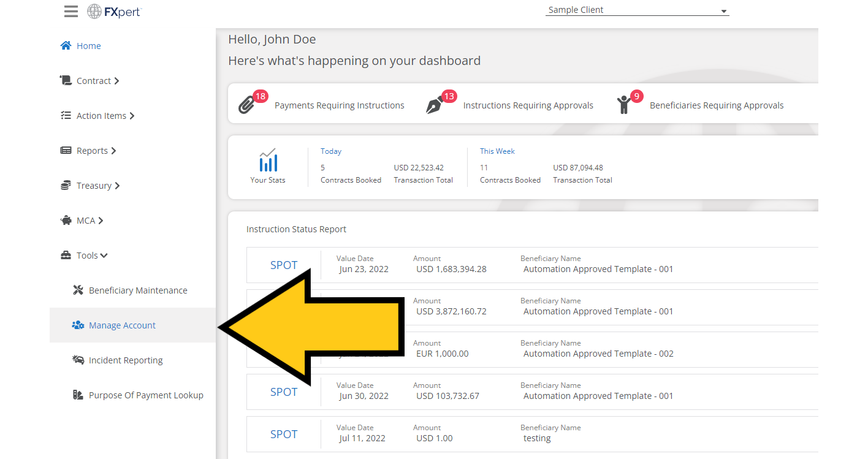This screenshot has height=459, width=868.
Task: Open the Sample Client dropdown
Action: 637,10
